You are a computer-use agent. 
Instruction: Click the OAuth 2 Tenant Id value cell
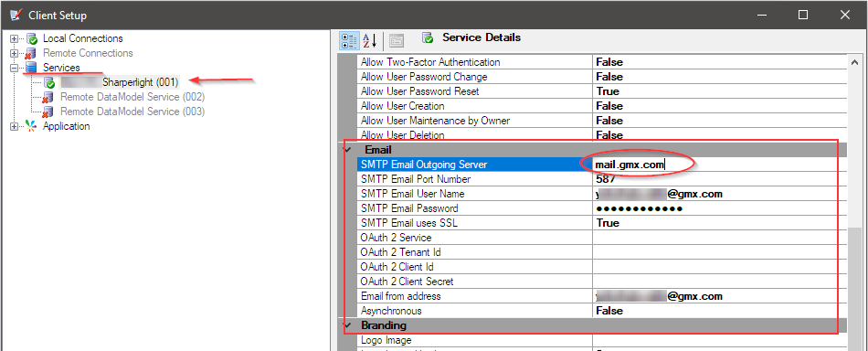(720, 252)
